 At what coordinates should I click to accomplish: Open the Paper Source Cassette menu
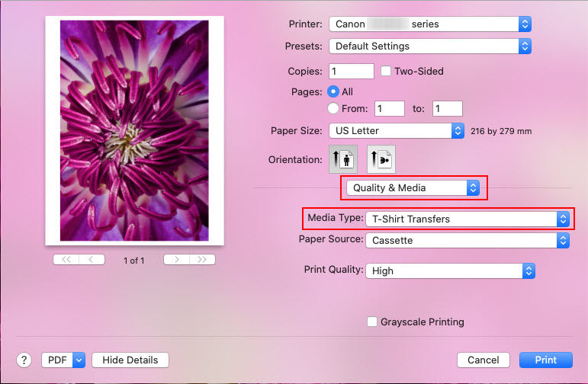pyautogui.click(x=468, y=240)
